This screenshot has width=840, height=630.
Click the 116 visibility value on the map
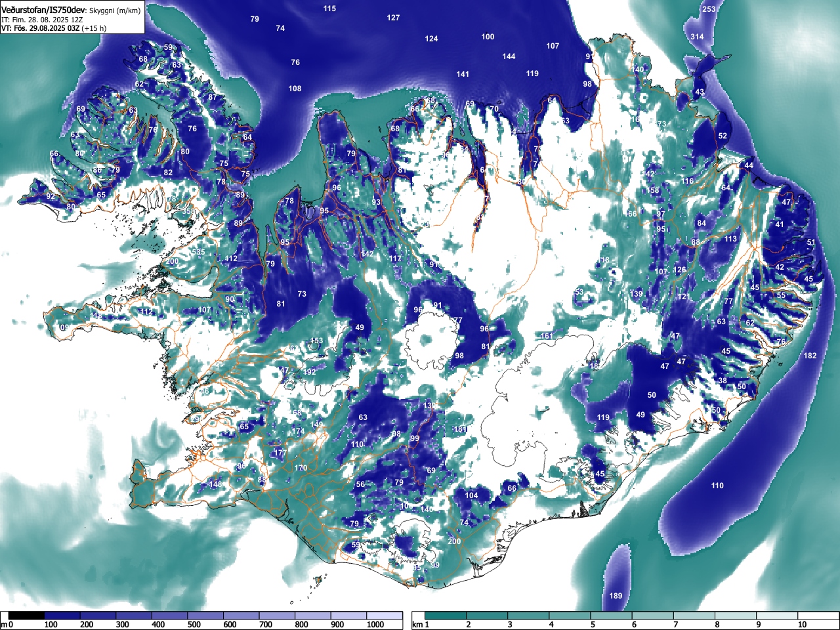[x=687, y=182]
